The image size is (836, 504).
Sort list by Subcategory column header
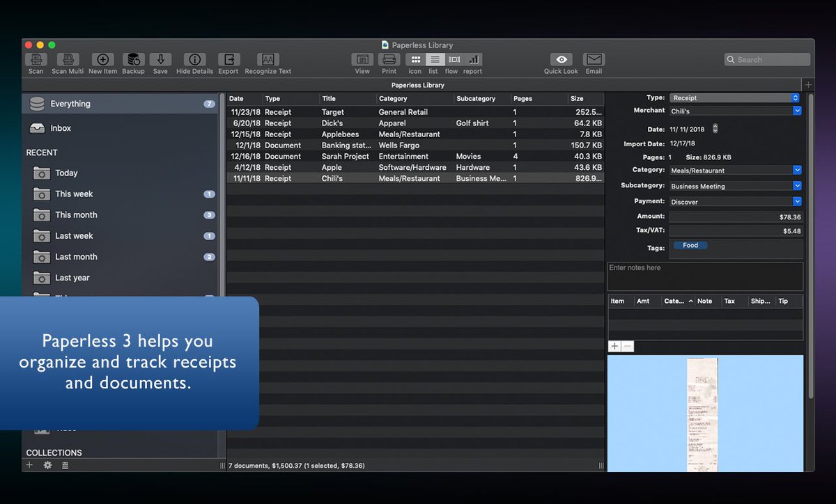tap(483, 99)
